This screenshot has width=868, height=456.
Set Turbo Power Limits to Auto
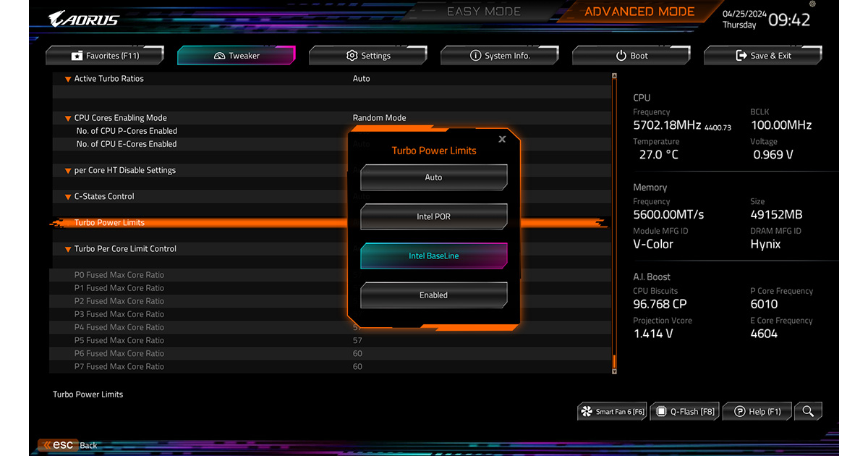click(433, 177)
